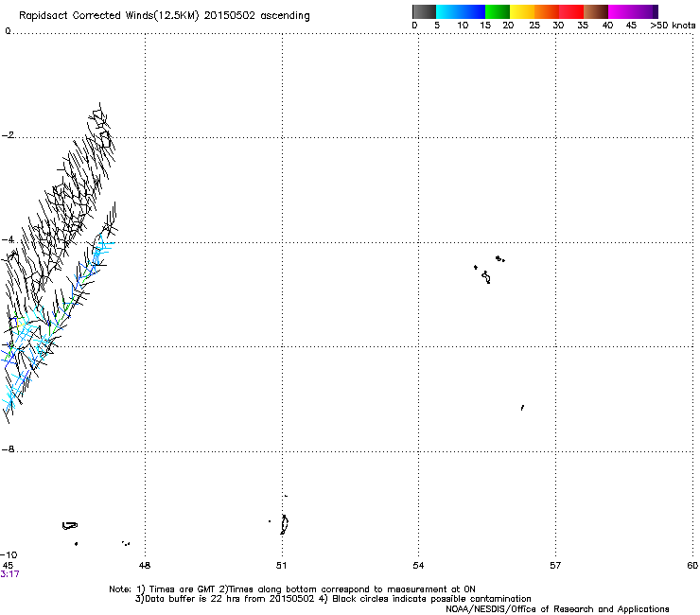Viewport: 700px width, 615px height.
Task: Click the 'Note: 1) Times are GMT' footnote line
Action: coord(292,589)
